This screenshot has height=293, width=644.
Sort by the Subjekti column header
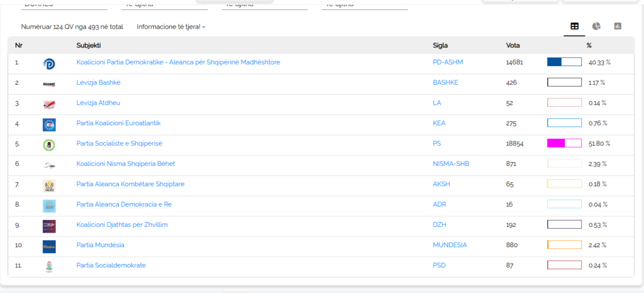[89, 45]
